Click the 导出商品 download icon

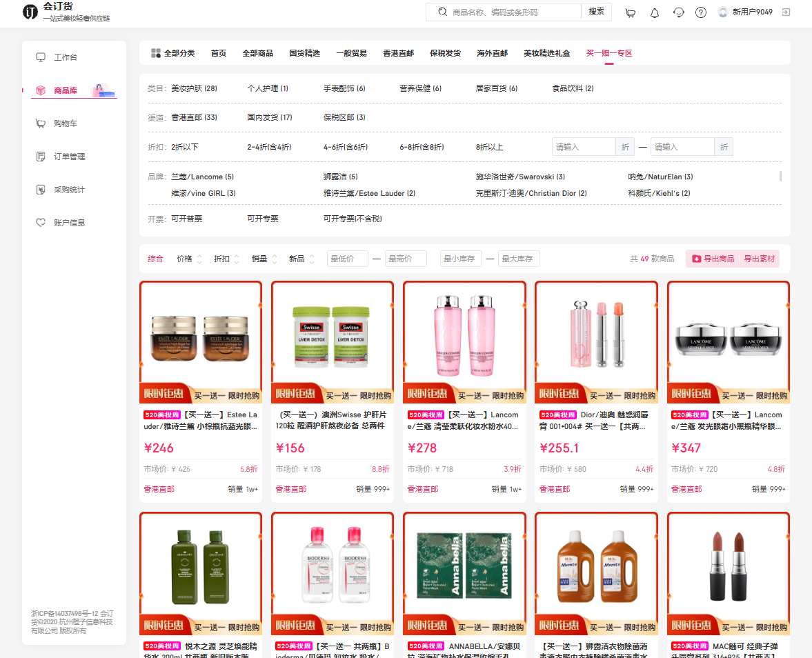[x=697, y=259]
